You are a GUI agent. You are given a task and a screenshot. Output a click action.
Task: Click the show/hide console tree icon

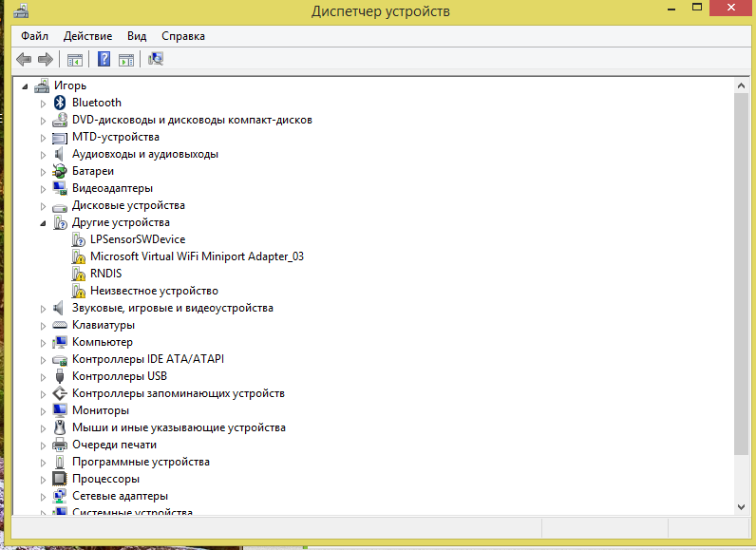click(x=74, y=60)
